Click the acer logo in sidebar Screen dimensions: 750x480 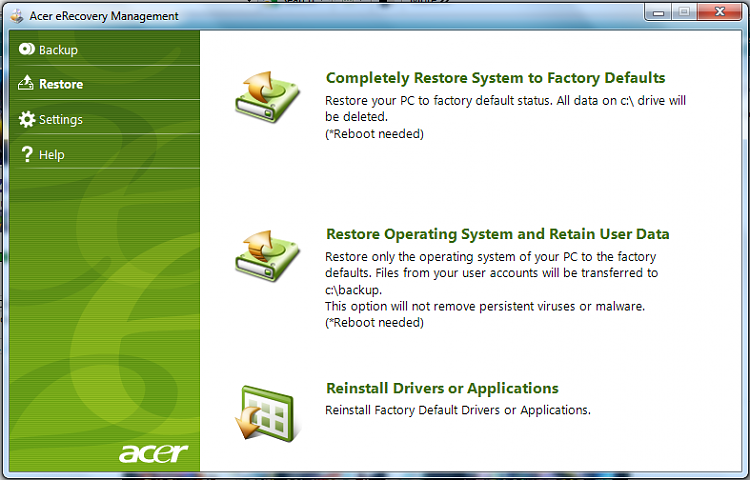[153, 453]
